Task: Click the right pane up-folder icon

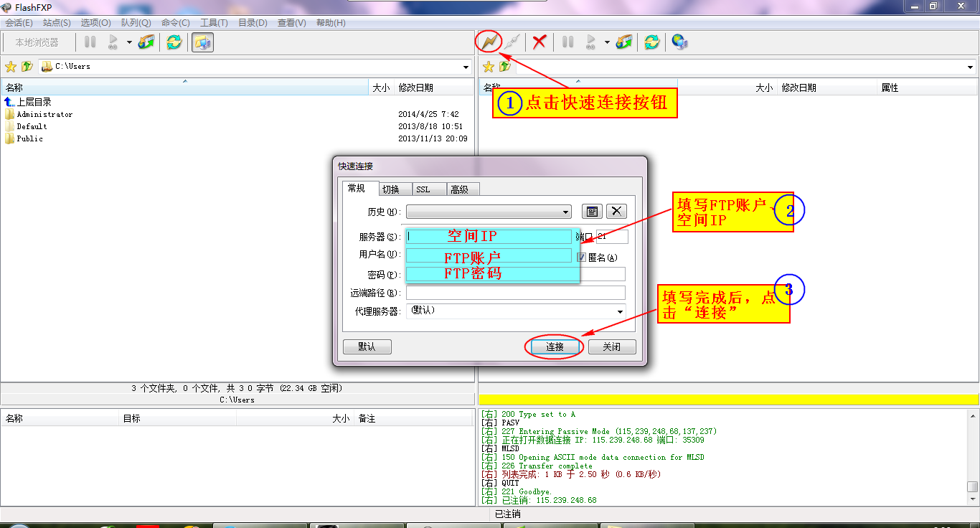Action: point(504,67)
